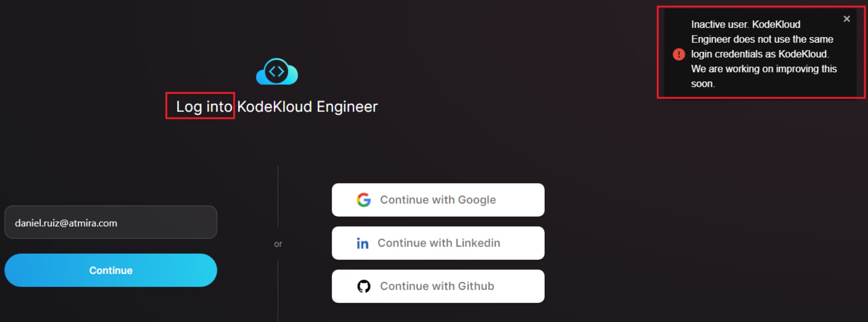868x322 pixels.
Task: Focus the email address input field
Action: [111, 222]
